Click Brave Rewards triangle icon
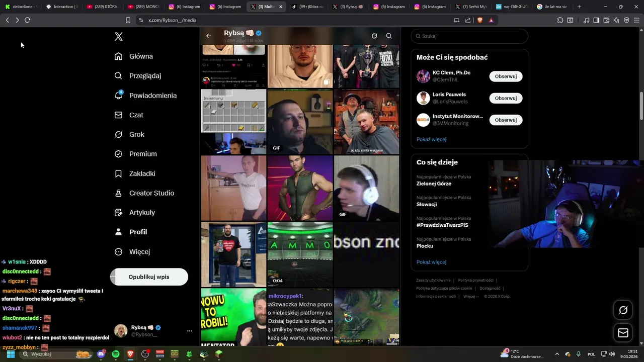 (x=491, y=20)
